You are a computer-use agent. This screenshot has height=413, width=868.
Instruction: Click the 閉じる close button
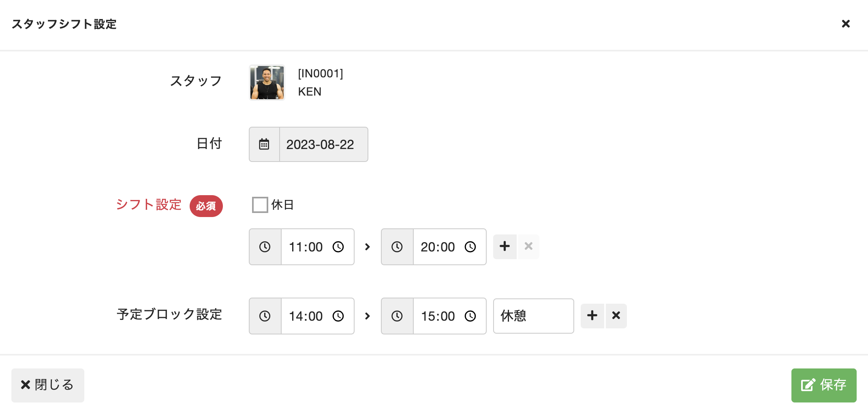click(48, 385)
